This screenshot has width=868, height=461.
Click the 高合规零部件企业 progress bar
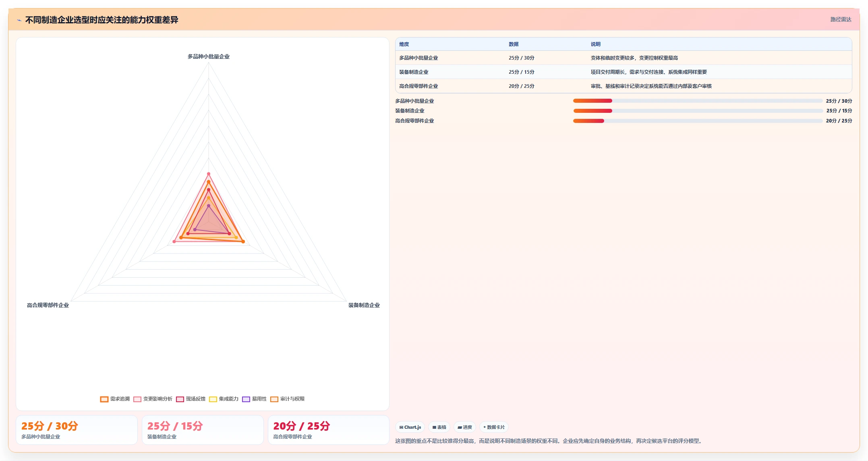tap(698, 121)
